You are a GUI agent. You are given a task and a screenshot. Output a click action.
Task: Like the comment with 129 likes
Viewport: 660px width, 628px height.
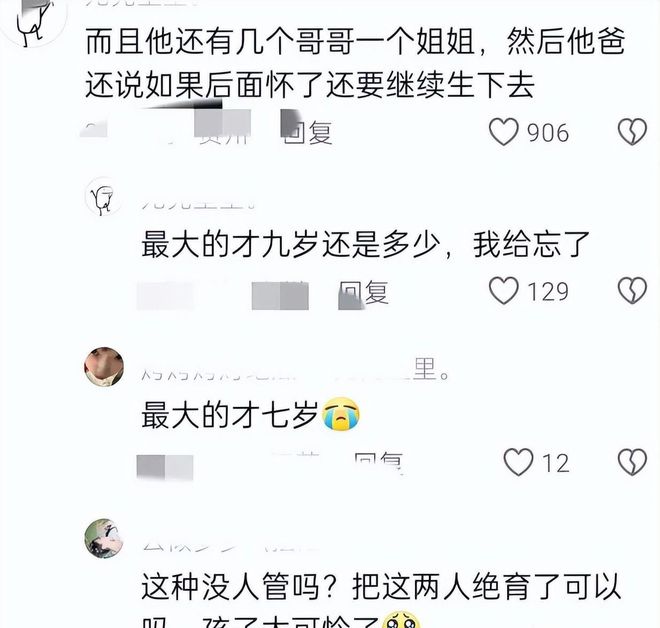click(x=503, y=290)
